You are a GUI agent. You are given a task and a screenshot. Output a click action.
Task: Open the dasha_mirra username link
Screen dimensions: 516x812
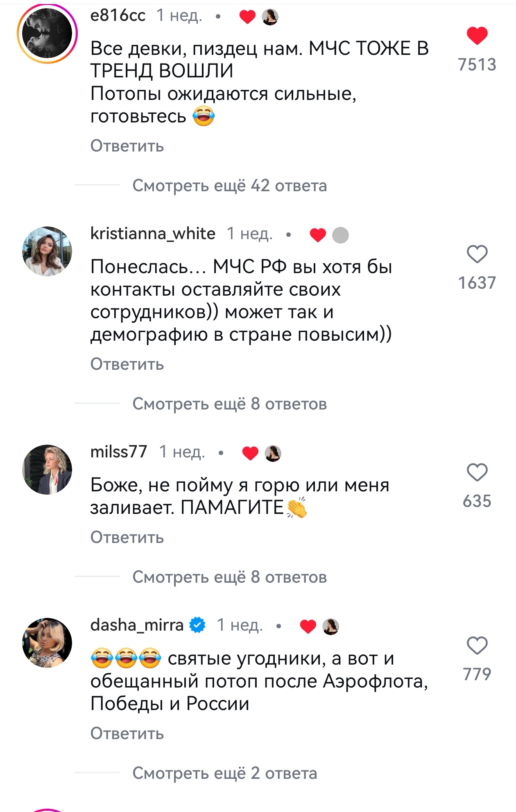137,625
